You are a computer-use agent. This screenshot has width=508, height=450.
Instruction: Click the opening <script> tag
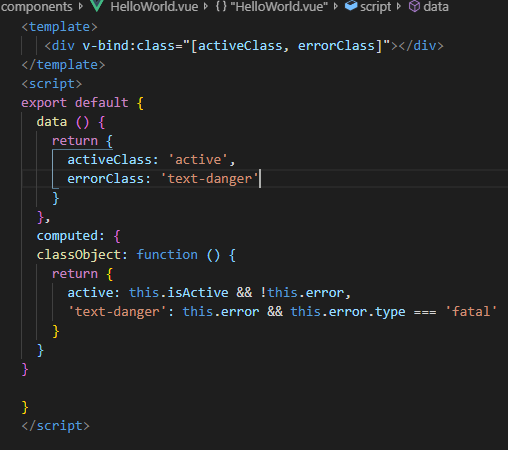click(x=52, y=84)
